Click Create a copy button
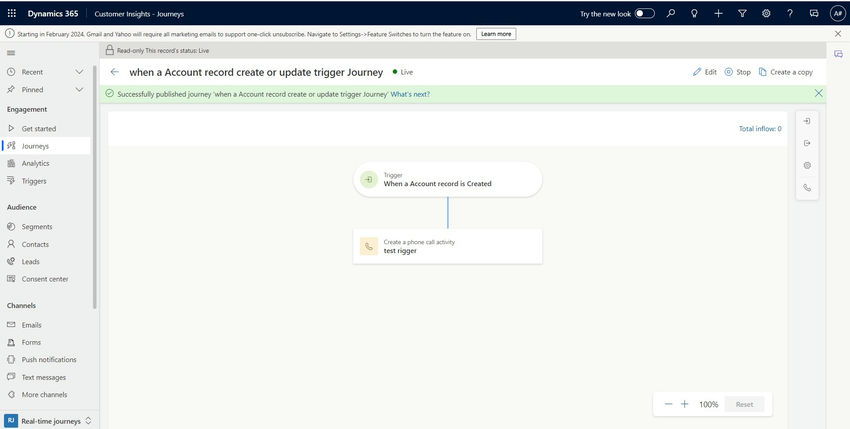 785,72
